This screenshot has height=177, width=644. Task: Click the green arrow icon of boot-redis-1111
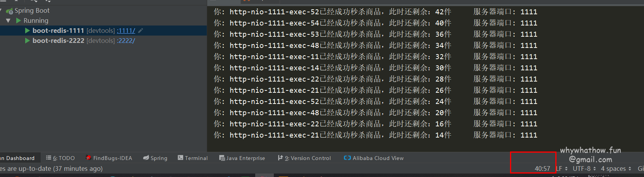27,31
